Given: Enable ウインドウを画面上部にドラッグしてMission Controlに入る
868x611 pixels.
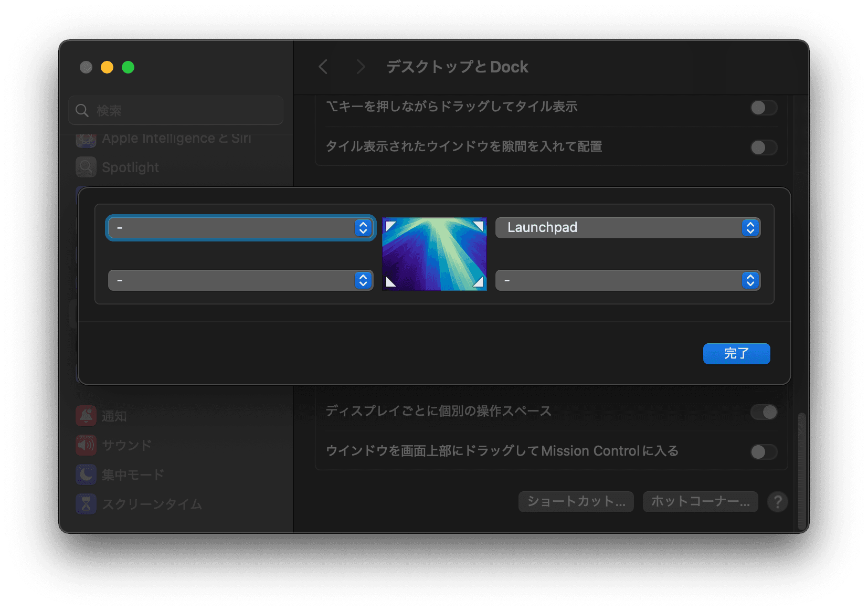Looking at the screenshot, I should pos(764,451).
